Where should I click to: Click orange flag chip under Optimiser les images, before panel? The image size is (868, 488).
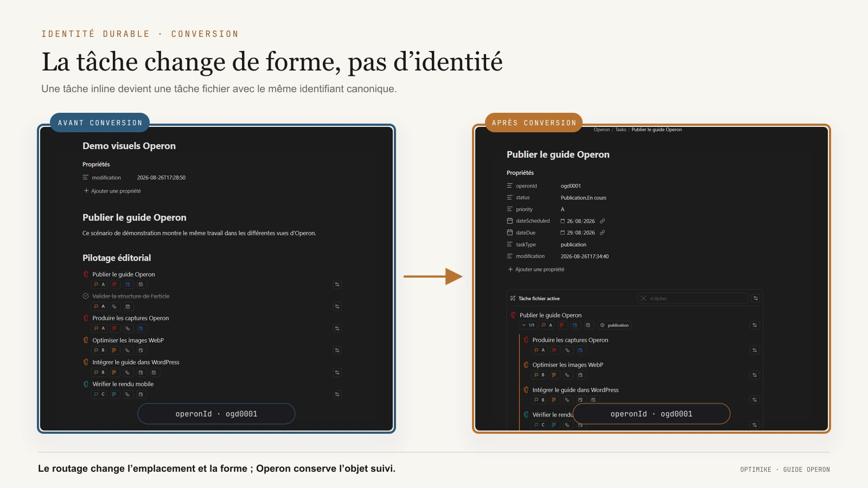(114, 350)
